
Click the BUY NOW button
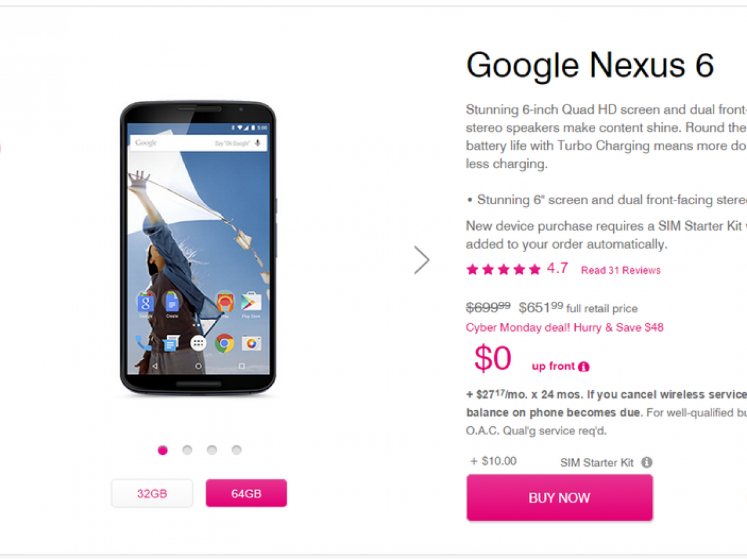[560, 498]
